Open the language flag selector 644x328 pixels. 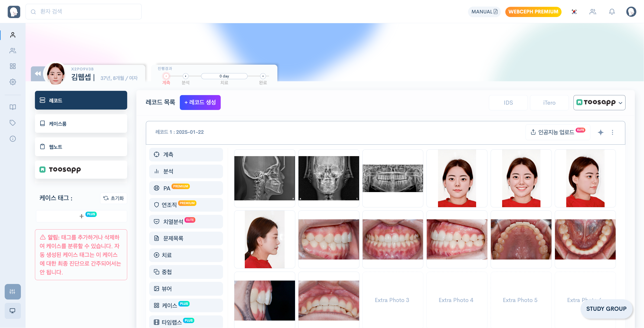[x=574, y=12]
